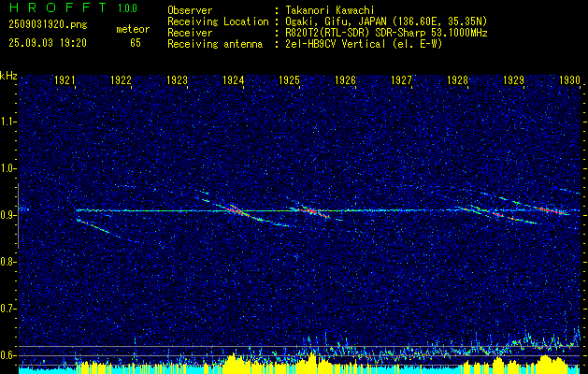Click the meteor count 65
The width and height of the screenshot is (588, 374).
pos(136,43)
